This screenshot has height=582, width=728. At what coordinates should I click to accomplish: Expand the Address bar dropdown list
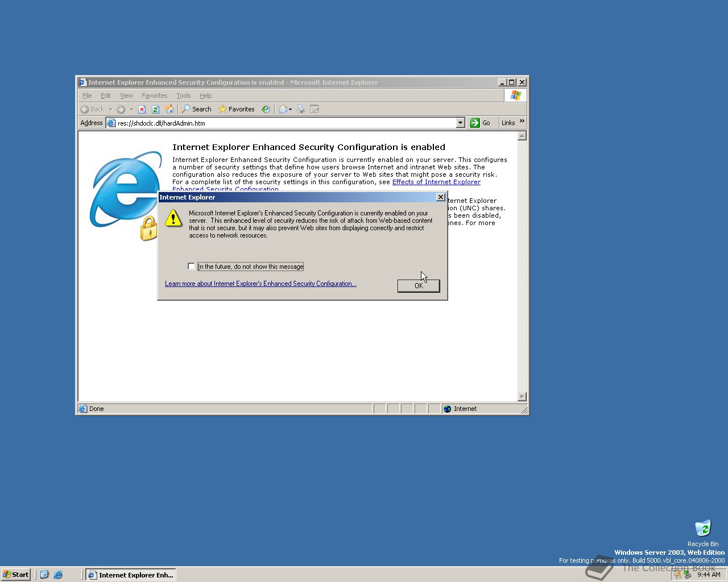461,123
